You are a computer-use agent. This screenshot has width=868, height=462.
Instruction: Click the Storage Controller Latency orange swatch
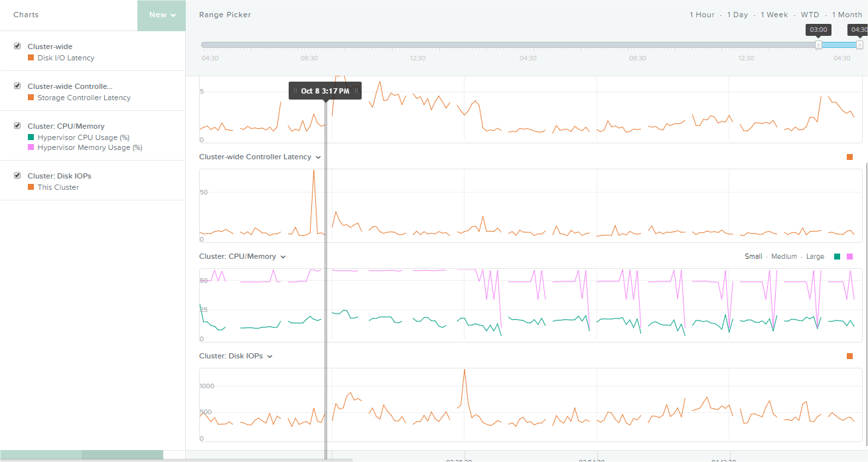click(31, 98)
